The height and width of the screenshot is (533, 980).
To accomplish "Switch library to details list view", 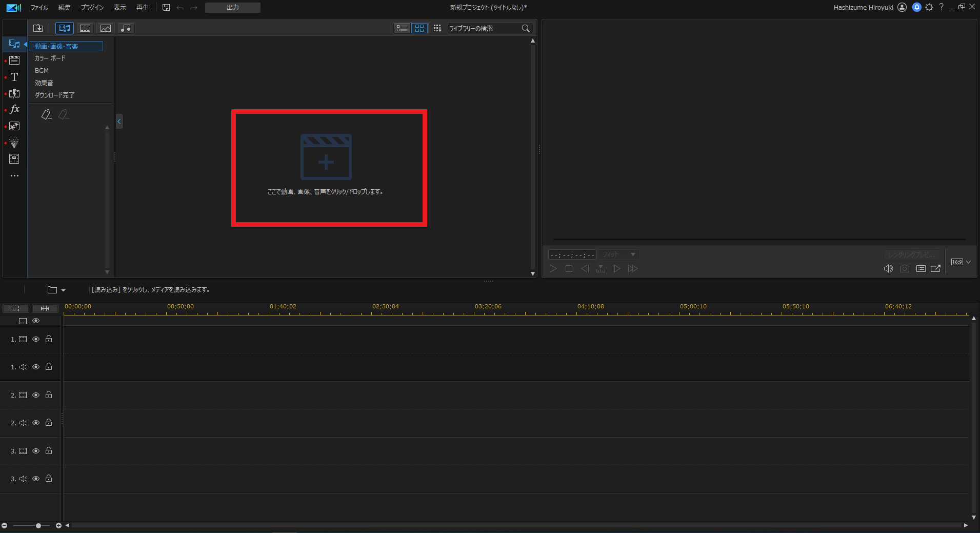I will (402, 28).
